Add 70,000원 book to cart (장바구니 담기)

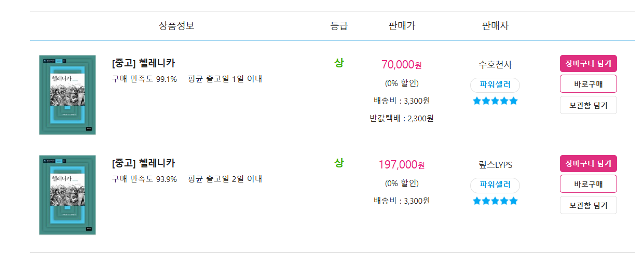point(588,63)
